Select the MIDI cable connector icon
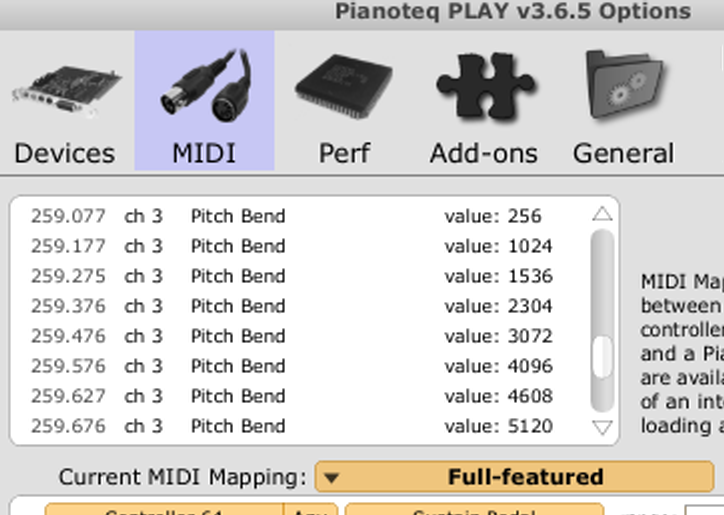 tap(204, 87)
